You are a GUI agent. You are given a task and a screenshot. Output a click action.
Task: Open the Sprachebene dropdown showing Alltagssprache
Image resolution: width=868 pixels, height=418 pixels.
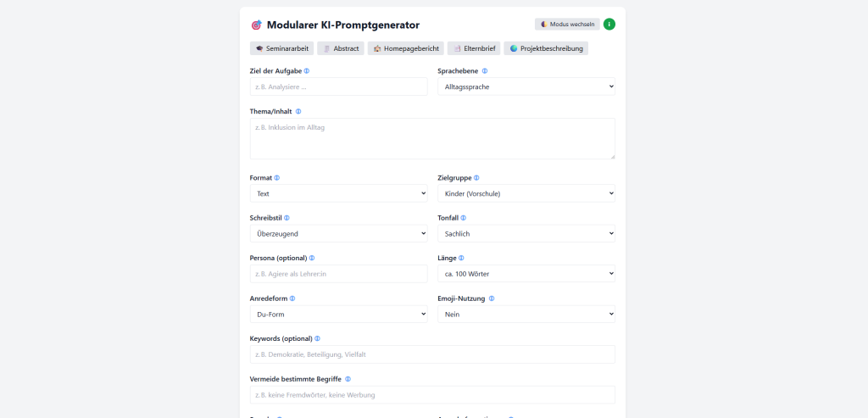click(x=526, y=86)
